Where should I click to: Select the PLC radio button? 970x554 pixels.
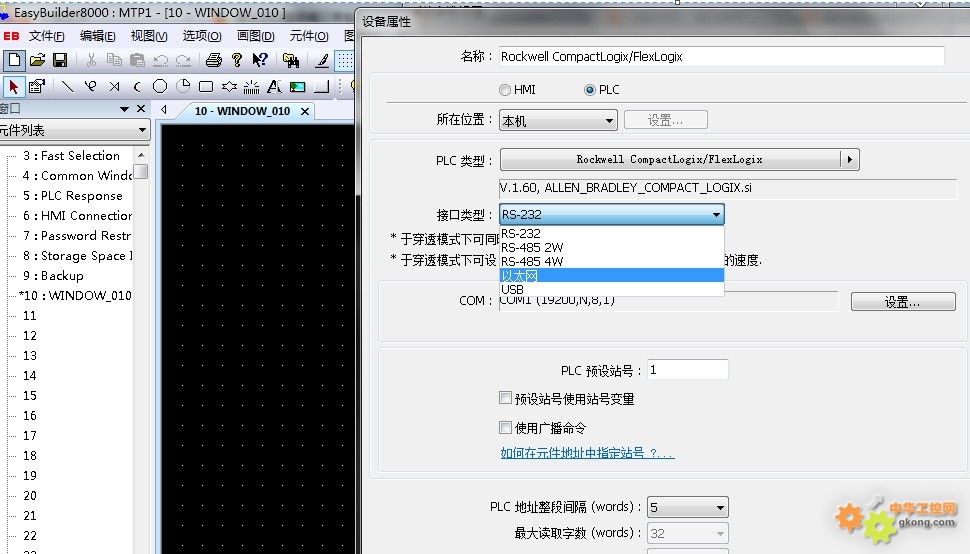pyautogui.click(x=590, y=90)
